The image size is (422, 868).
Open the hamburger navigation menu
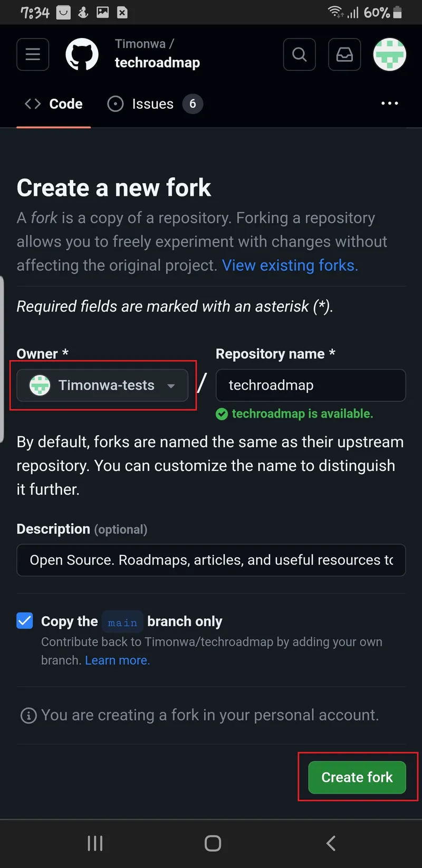(x=32, y=54)
